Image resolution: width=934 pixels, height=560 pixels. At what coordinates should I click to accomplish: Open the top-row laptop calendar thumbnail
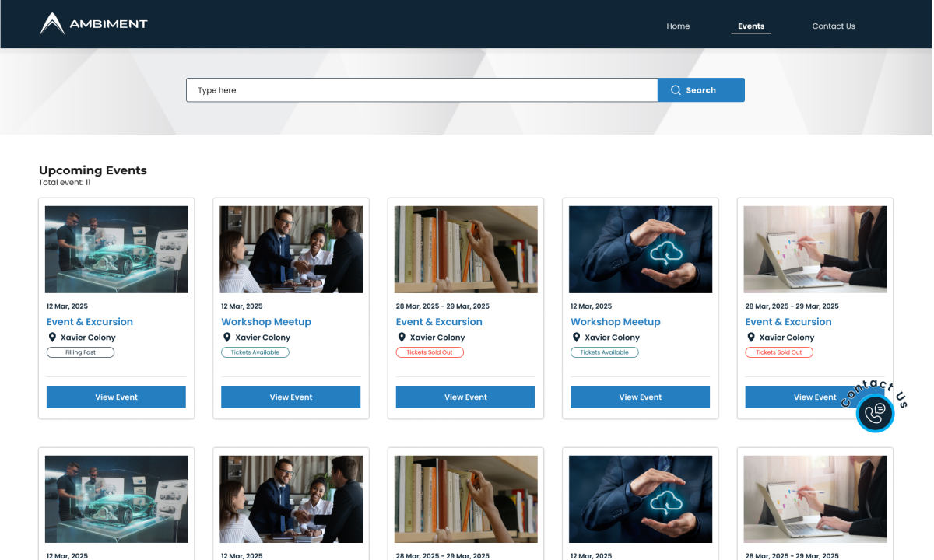[816, 249]
